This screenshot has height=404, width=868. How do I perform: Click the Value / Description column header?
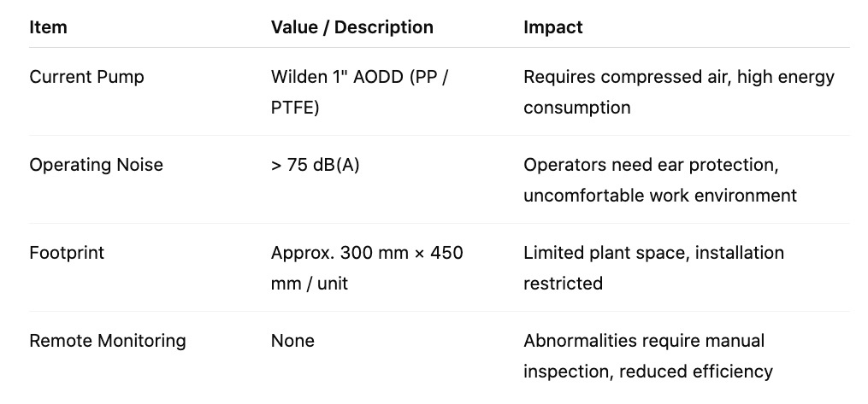351,27
